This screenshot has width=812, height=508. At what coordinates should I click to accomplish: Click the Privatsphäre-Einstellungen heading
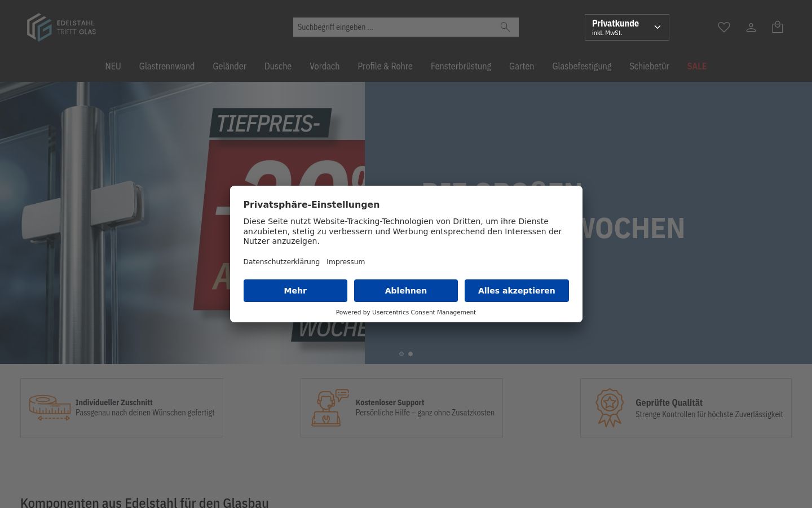(311, 204)
